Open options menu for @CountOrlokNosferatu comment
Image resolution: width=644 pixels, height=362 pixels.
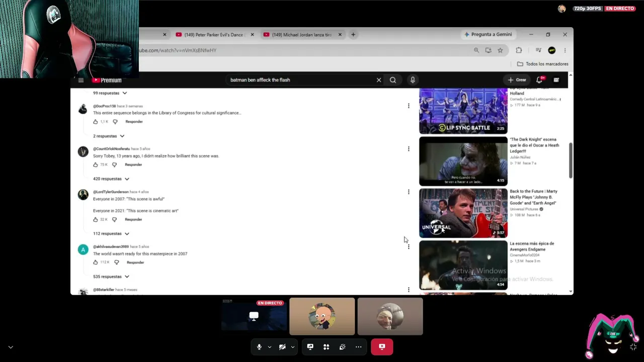coord(409,149)
